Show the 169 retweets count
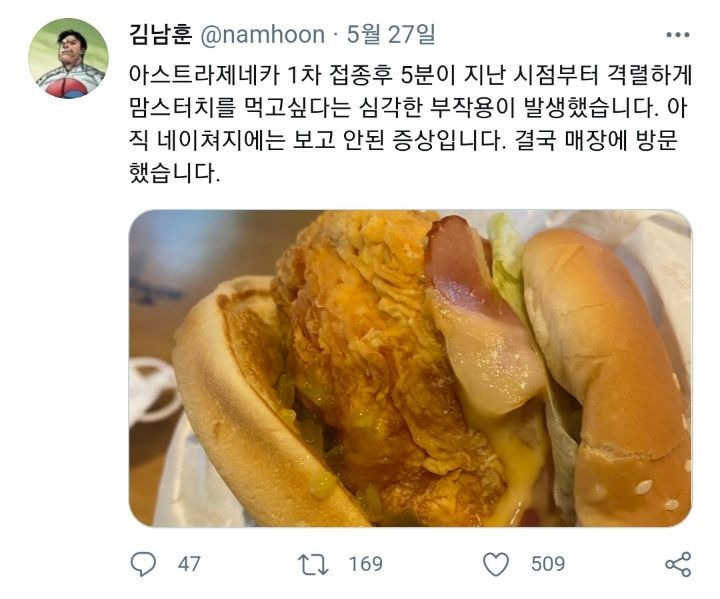This screenshot has height=599, width=720. 366,564
